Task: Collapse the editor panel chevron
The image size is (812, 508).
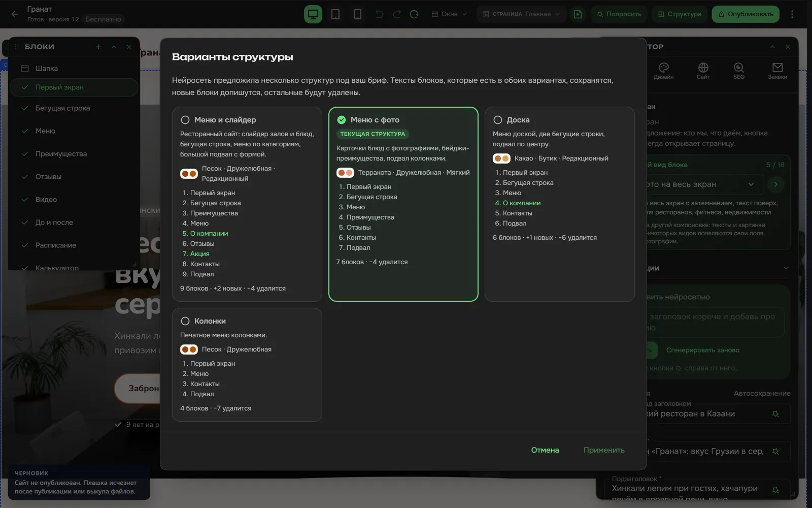Action: click(772, 47)
